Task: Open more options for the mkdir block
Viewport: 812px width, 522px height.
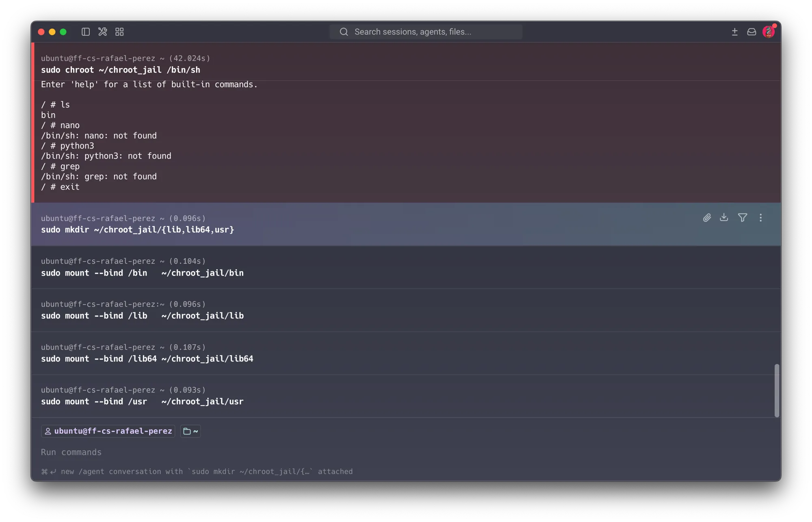Action: [760, 218]
